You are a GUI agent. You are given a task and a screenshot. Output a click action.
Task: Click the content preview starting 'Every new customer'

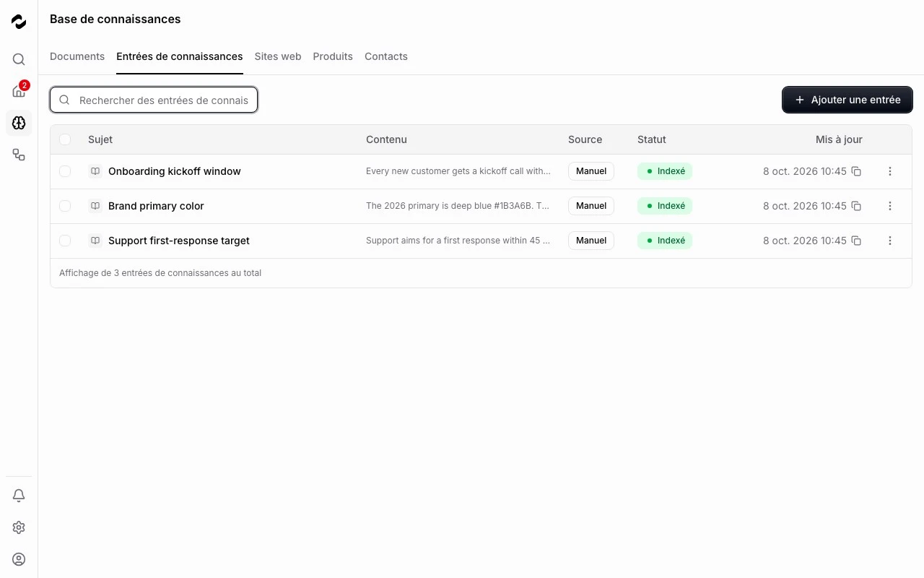(458, 171)
